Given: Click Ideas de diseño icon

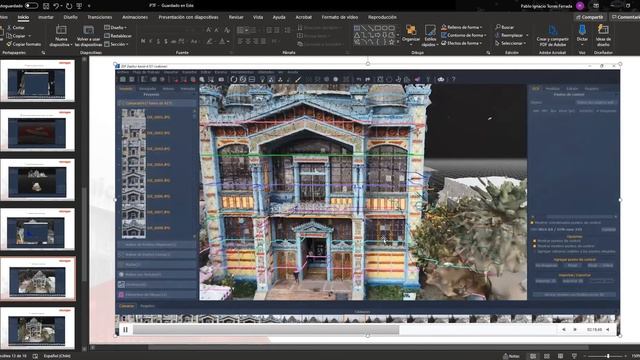Looking at the screenshot, I should point(603,30).
